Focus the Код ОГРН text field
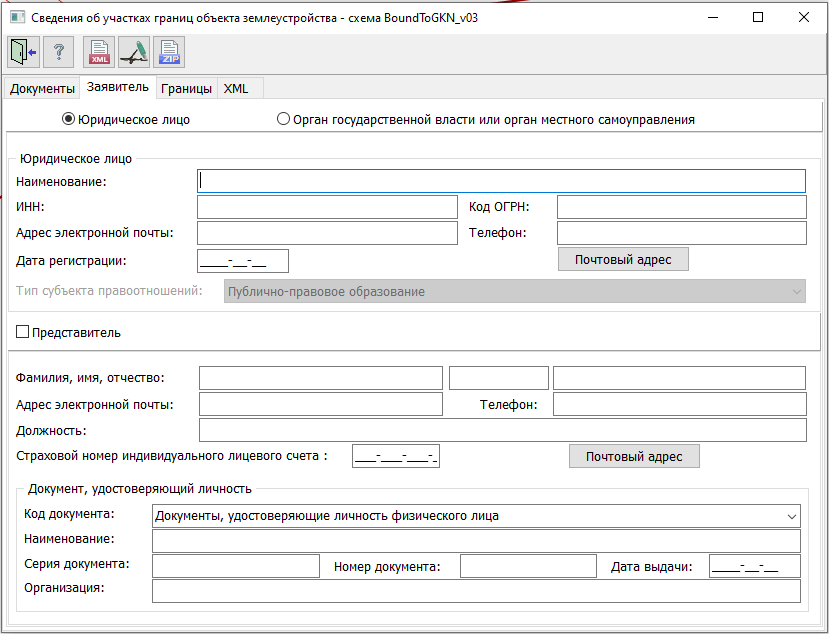 click(681, 207)
